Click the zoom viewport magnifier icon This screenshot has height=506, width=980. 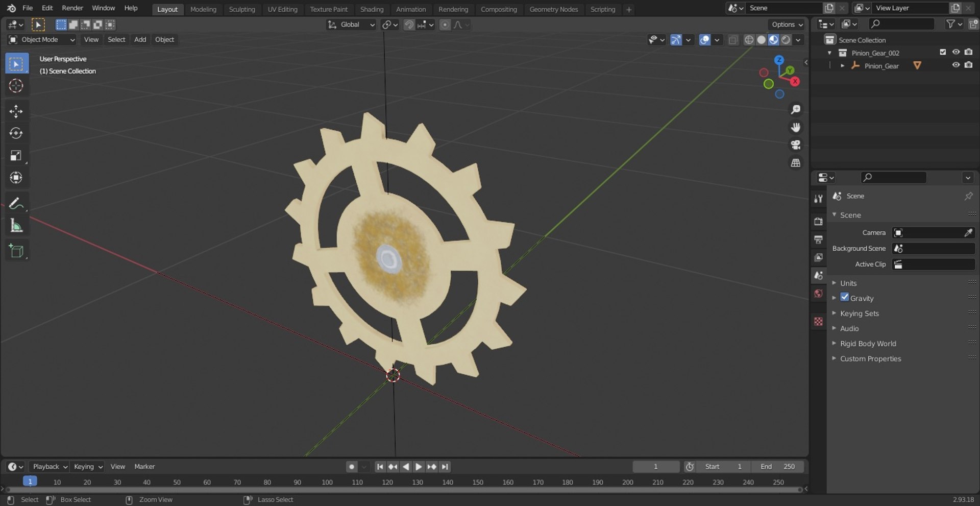pyautogui.click(x=795, y=109)
